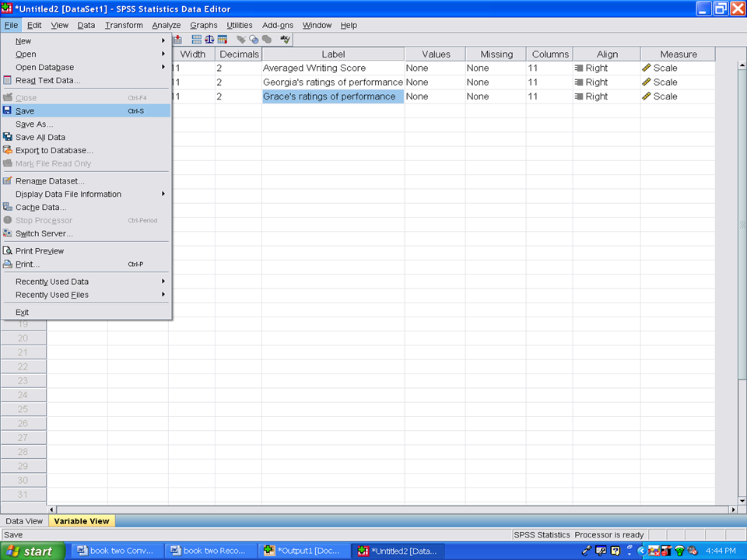Click Export to Database menu entry
The image size is (747, 560).
(54, 150)
